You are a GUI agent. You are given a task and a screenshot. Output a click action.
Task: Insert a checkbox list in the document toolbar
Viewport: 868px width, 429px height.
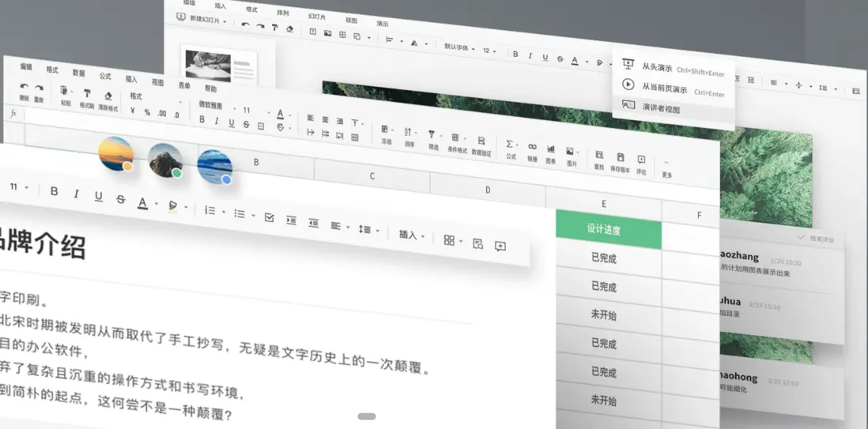tap(269, 217)
